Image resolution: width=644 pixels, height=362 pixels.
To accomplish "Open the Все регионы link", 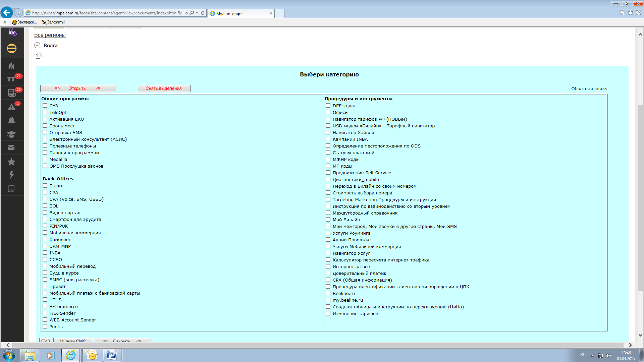I will [50, 35].
